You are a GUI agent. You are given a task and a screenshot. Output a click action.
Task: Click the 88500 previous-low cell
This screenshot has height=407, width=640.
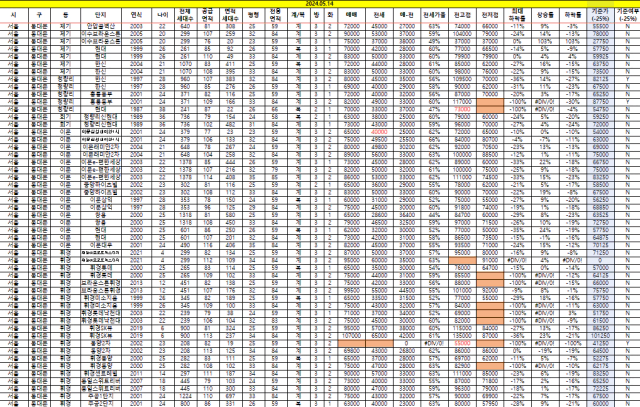(x=490, y=154)
